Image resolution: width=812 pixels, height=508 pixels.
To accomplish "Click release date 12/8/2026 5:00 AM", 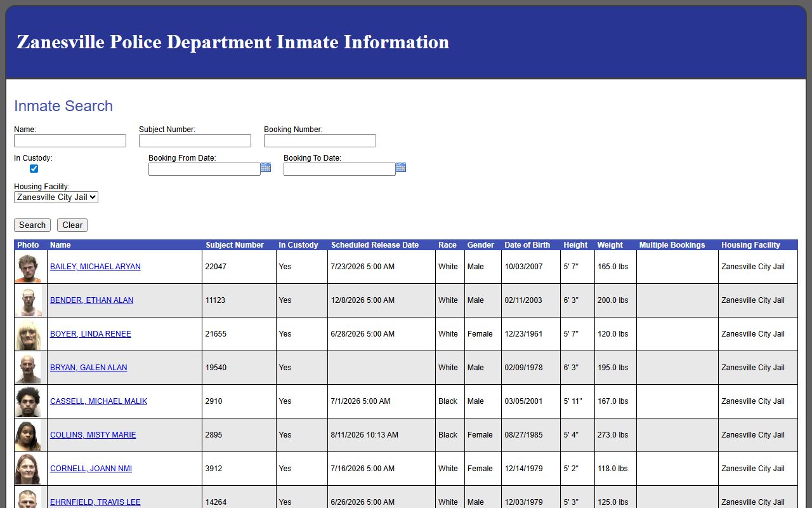I will 362,300.
